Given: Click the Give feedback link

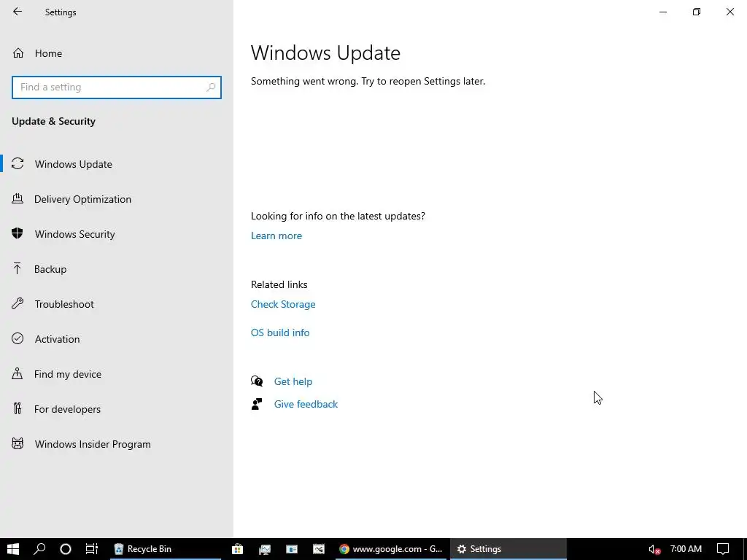Looking at the screenshot, I should tap(306, 404).
